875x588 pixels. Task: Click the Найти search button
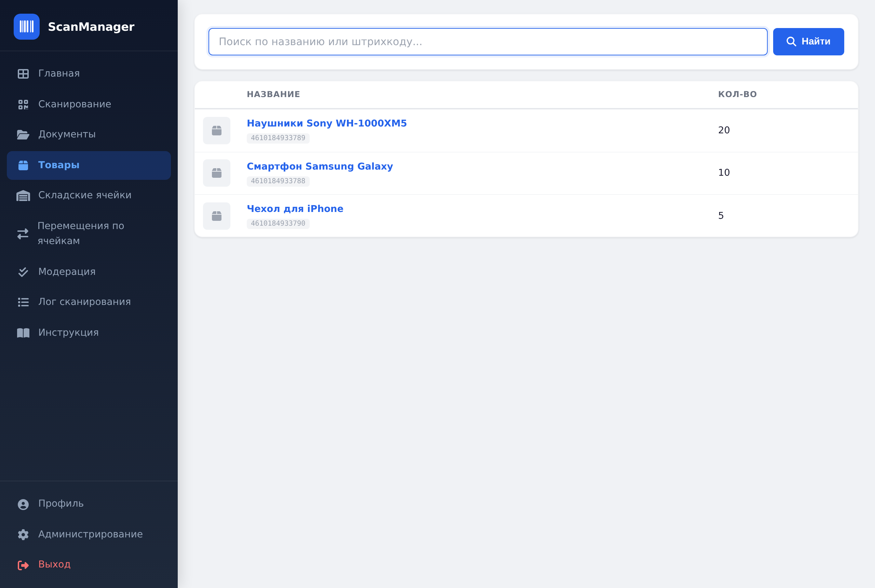(809, 42)
